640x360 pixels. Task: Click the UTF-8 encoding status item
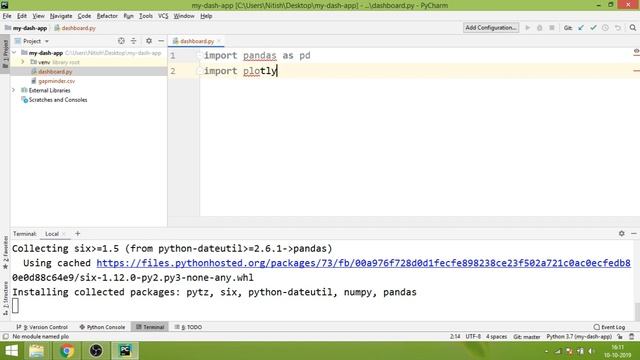[473, 337]
